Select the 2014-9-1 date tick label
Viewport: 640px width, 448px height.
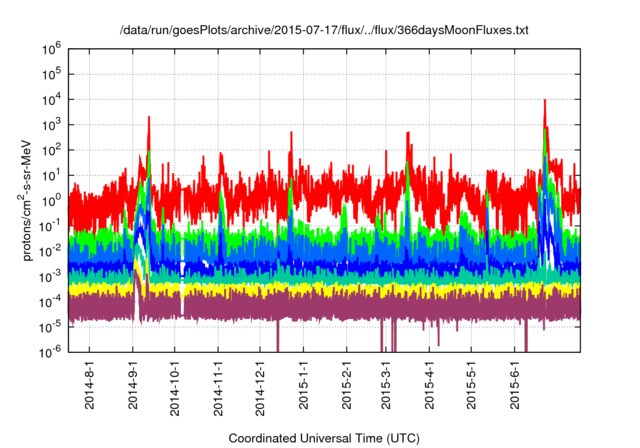(x=133, y=386)
